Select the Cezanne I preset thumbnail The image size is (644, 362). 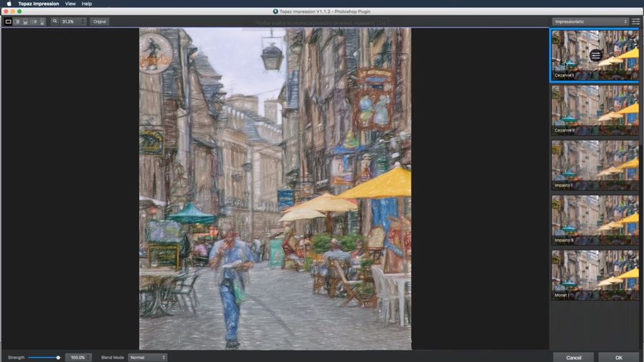coord(595,55)
